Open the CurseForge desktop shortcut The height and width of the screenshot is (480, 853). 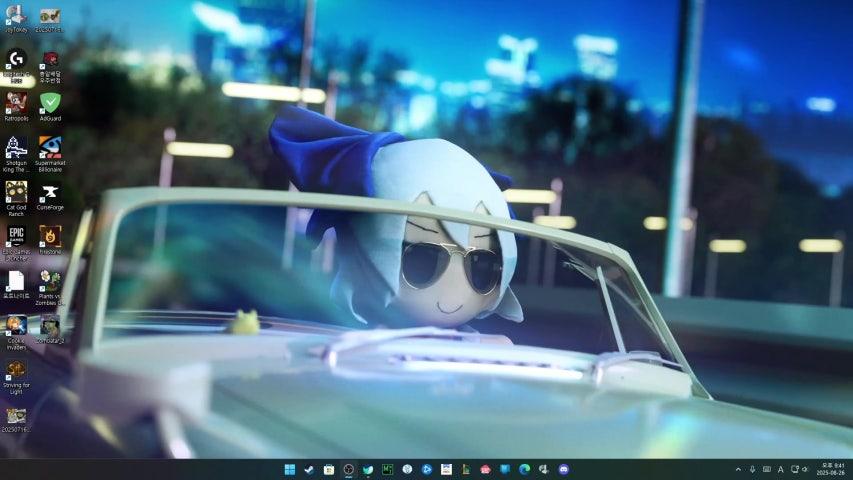pos(50,197)
